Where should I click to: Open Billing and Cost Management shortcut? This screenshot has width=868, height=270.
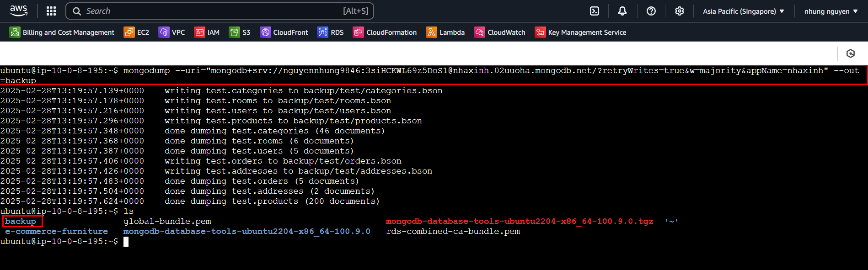[62, 32]
